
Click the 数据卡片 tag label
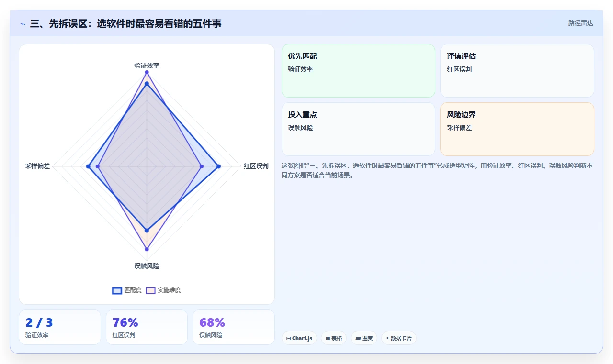401,338
